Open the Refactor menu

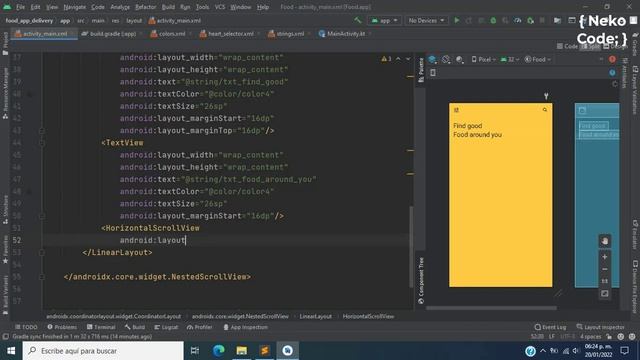click(x=146, y=7)
